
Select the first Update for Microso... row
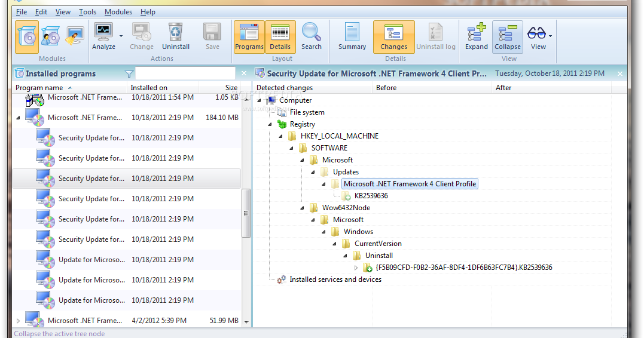[127, 260]
